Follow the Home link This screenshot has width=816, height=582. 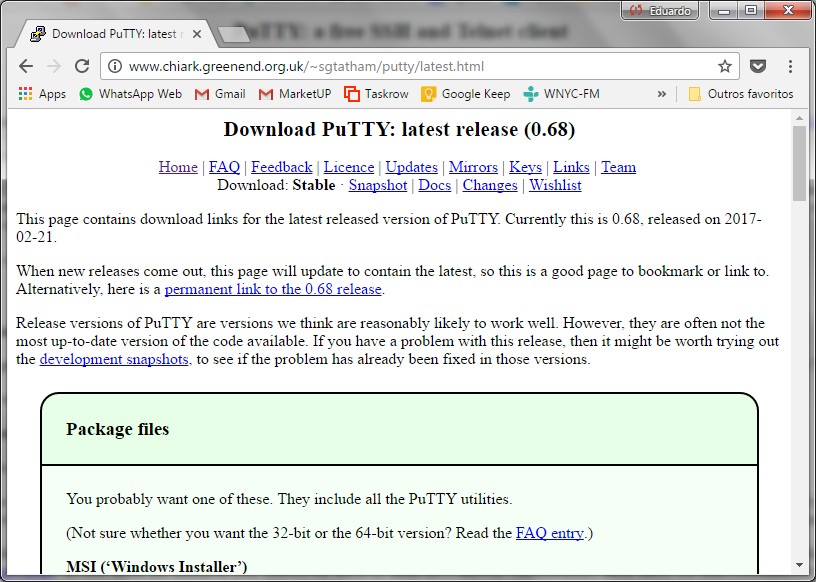178,167
